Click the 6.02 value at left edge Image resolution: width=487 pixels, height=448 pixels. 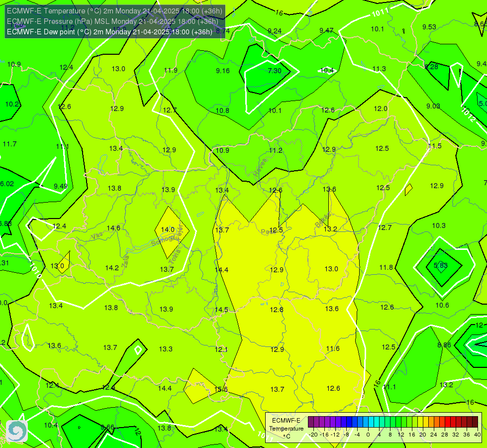coord(7,184)
